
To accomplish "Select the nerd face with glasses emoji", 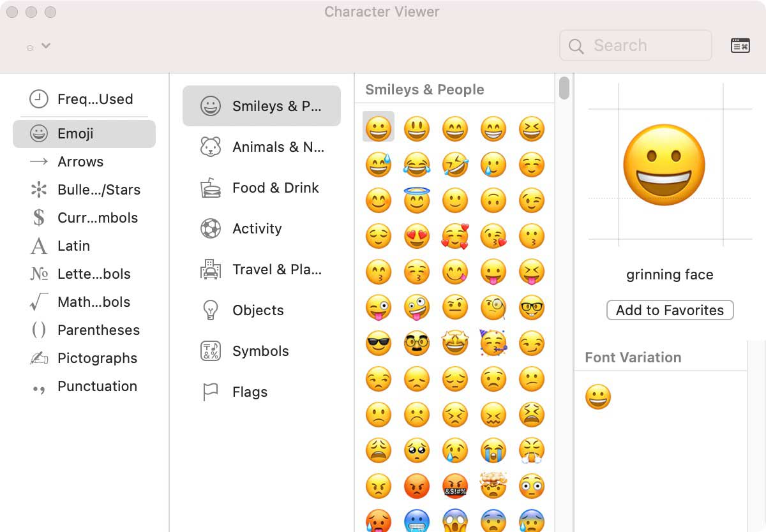I will [532, 308].
